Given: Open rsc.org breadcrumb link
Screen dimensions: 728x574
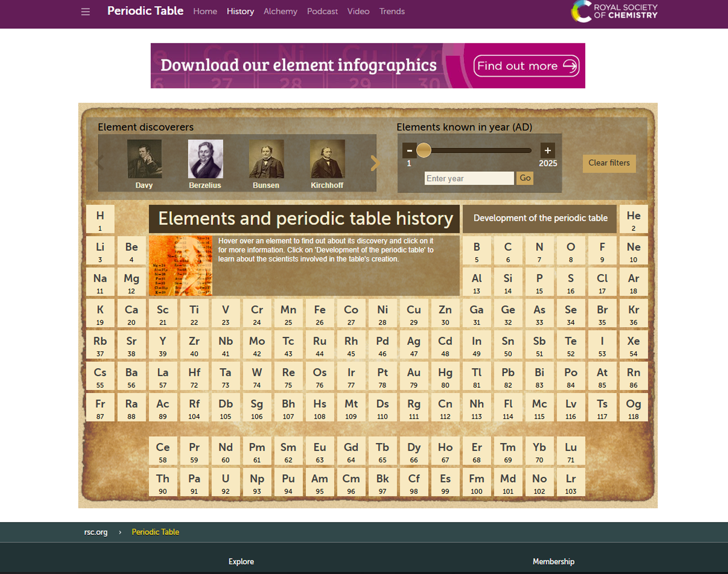Looking at the screenshot, I should point(96,532).
